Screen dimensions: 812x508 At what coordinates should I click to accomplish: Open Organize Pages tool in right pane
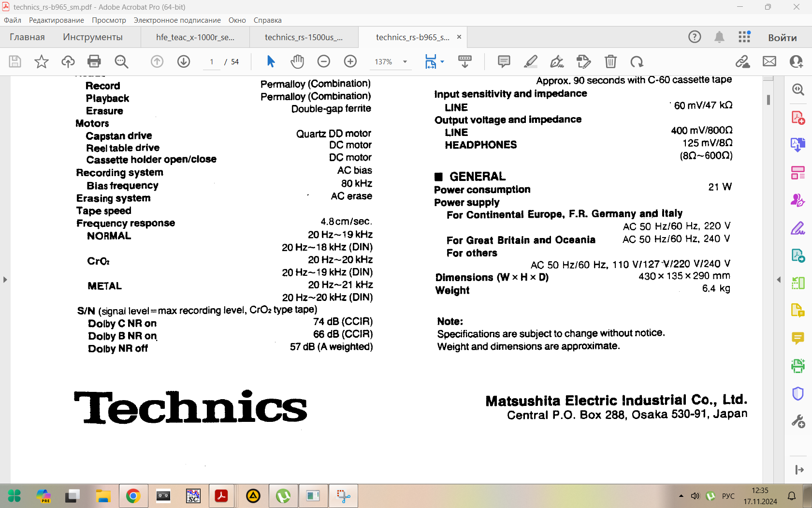click(798, 172)
